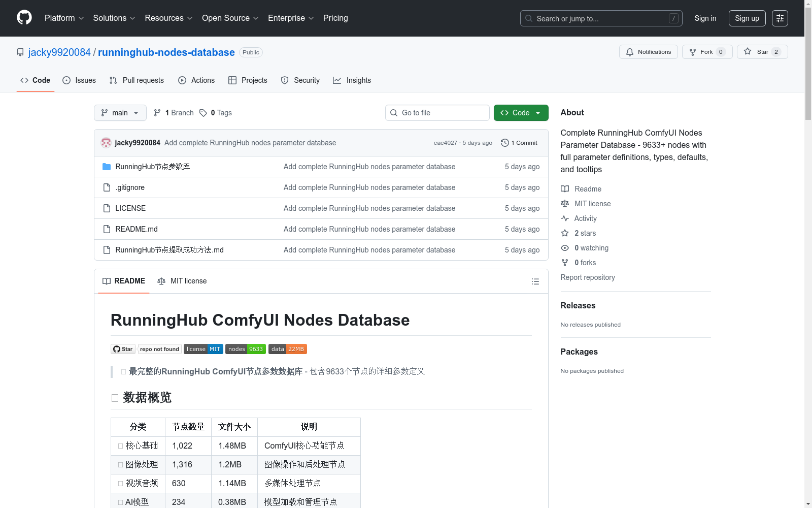812x508 pixels.
Task: Open commit hash eae4027
Action: (x=446, y=143)
